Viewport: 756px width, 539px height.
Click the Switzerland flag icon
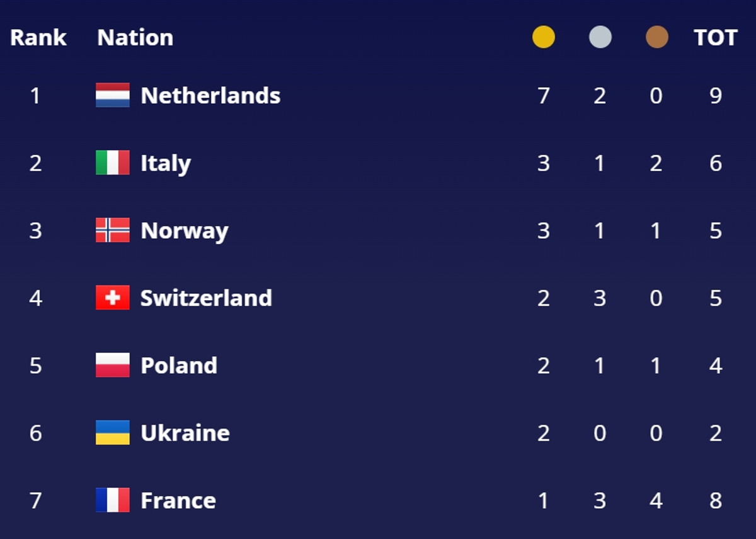tap(113, 298)
